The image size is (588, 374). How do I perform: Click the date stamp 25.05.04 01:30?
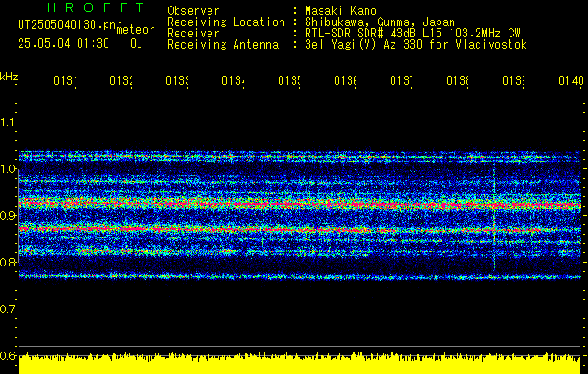point(64,44)
